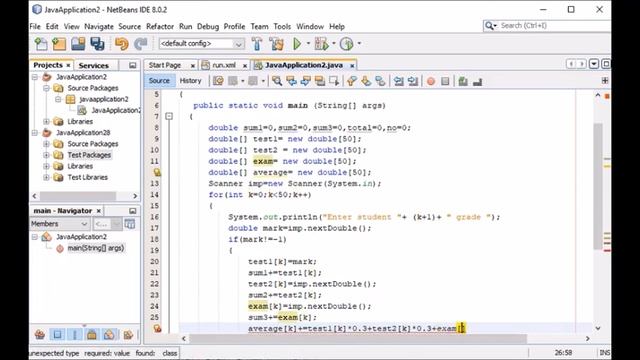The width and height of the screenshot is (640, 360).
Task: Click Shift Line Right icon
Action: click(413, 81)
